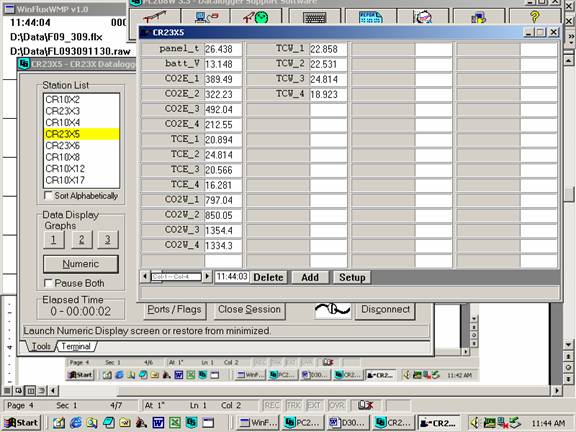Screen dimensions: 576x432
Task: Click the Col1 -- Col4 column range slider
Action: point(176,276)
